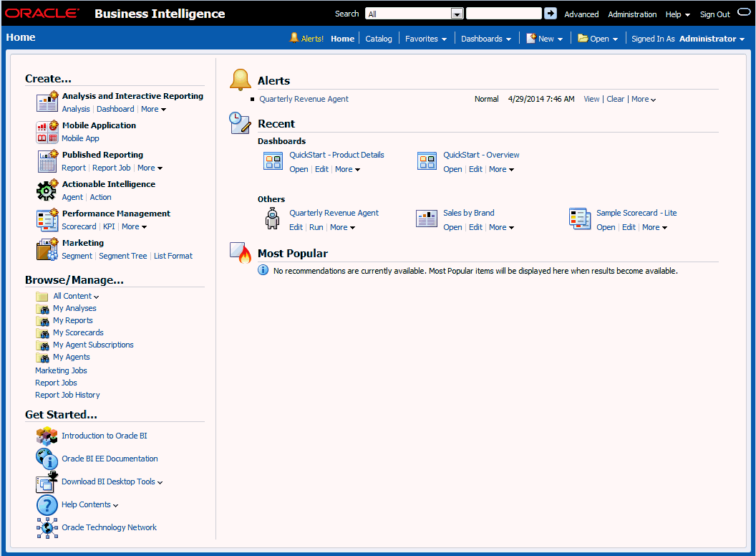This screenshot has width=756, height=556.
Task: Click the Actionable Intelligence gear icon
Action: [47, 190]
